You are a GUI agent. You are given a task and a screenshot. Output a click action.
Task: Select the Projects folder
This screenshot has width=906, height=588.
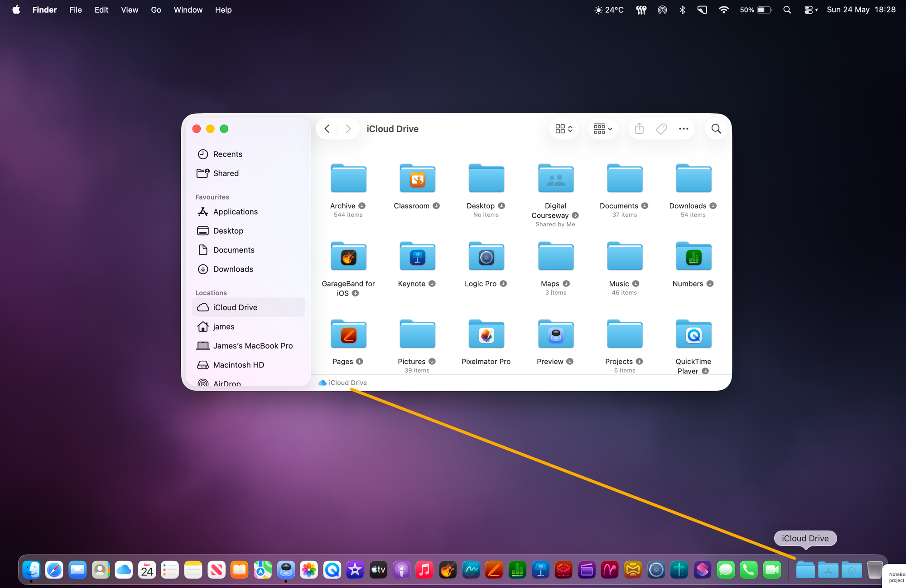[625, 335]
